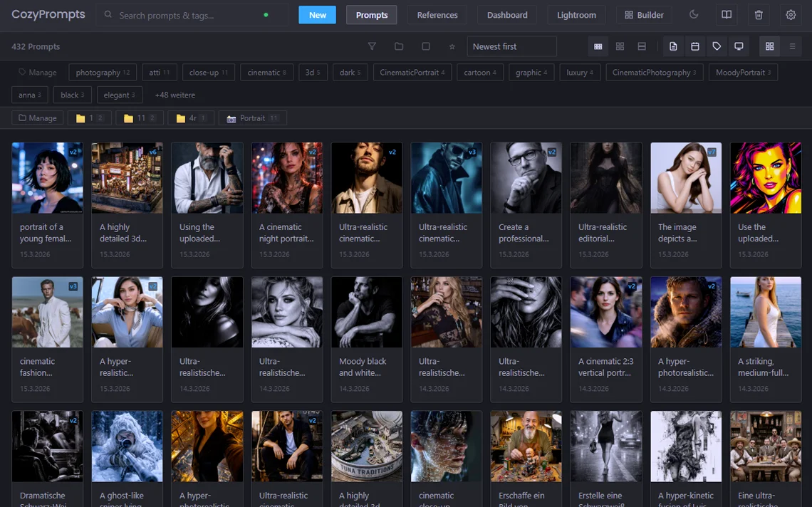This screenshot has height=507, width=812.
Task: Click the calendar date display icon
Action: (695, 46)
